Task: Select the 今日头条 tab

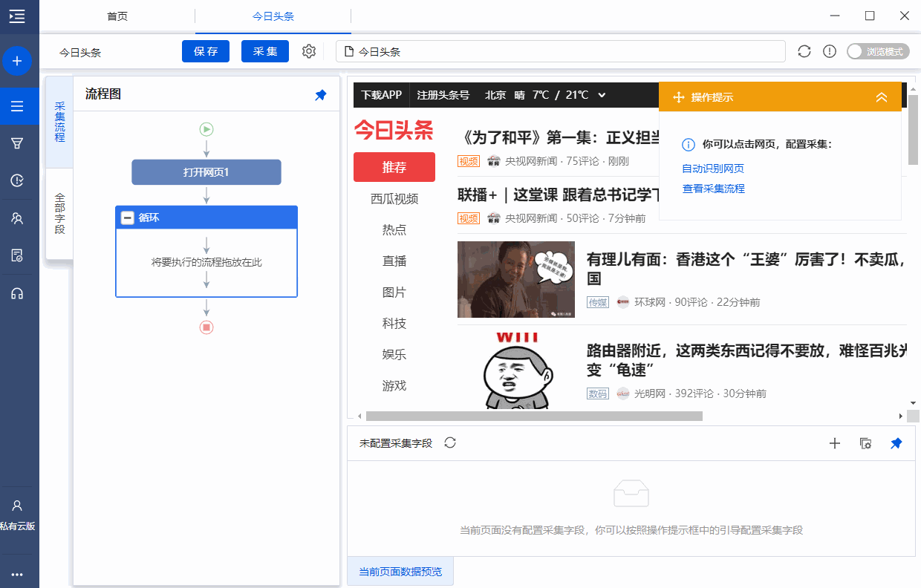Action: (273, 16)
